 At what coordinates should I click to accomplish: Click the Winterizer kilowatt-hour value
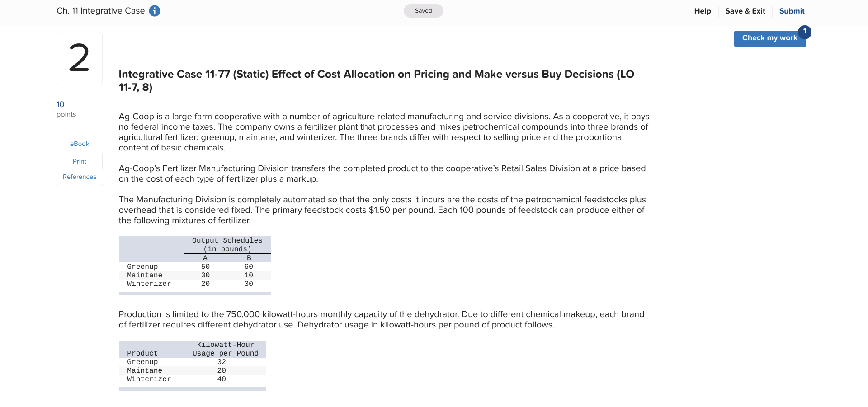(x=222, y=379)
